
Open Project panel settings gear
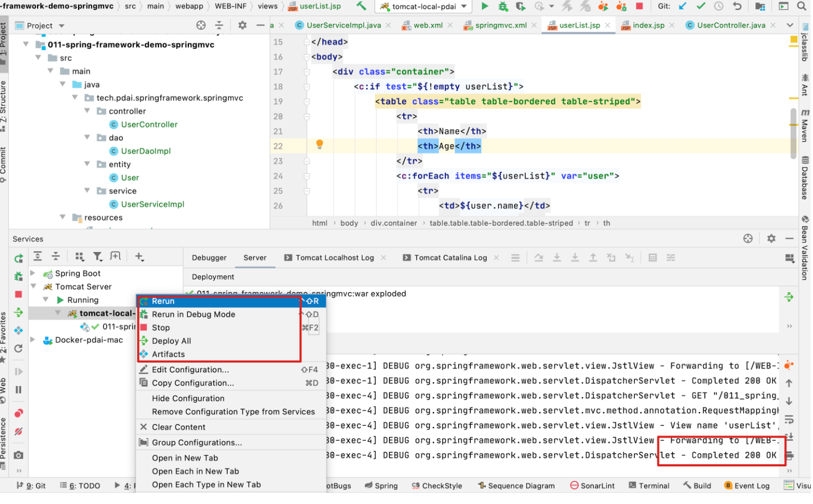(242, 25)
